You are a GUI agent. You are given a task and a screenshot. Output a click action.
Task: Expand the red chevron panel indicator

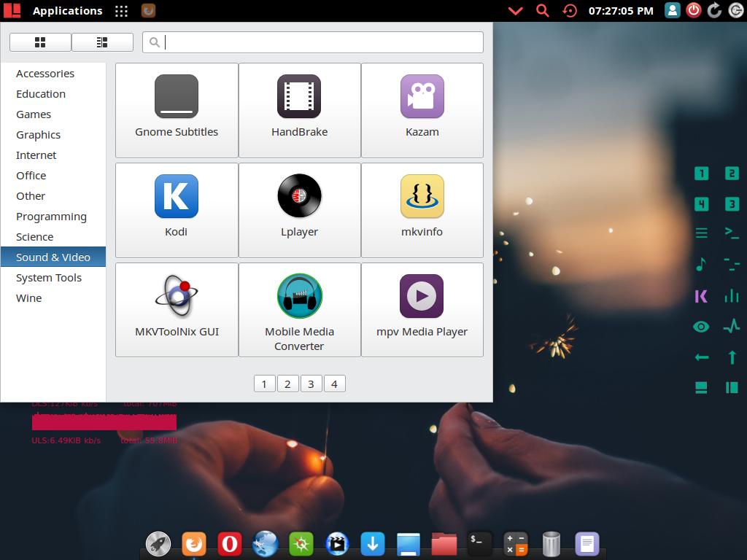[516, 11]
